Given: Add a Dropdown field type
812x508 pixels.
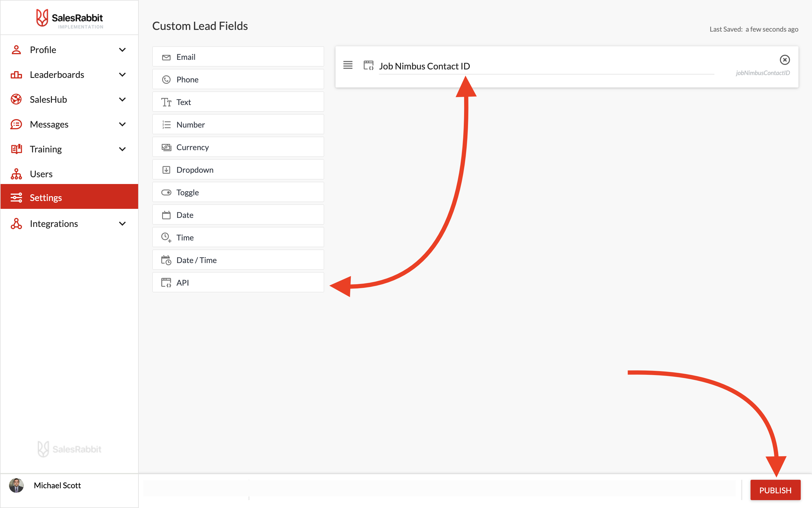Looking at the screenshot, I should coord(238,169).
